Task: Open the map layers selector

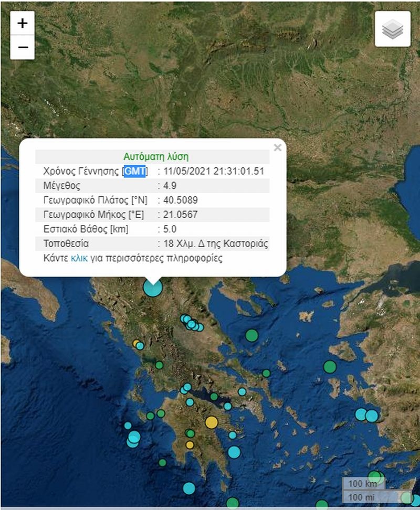Action: 392,29
